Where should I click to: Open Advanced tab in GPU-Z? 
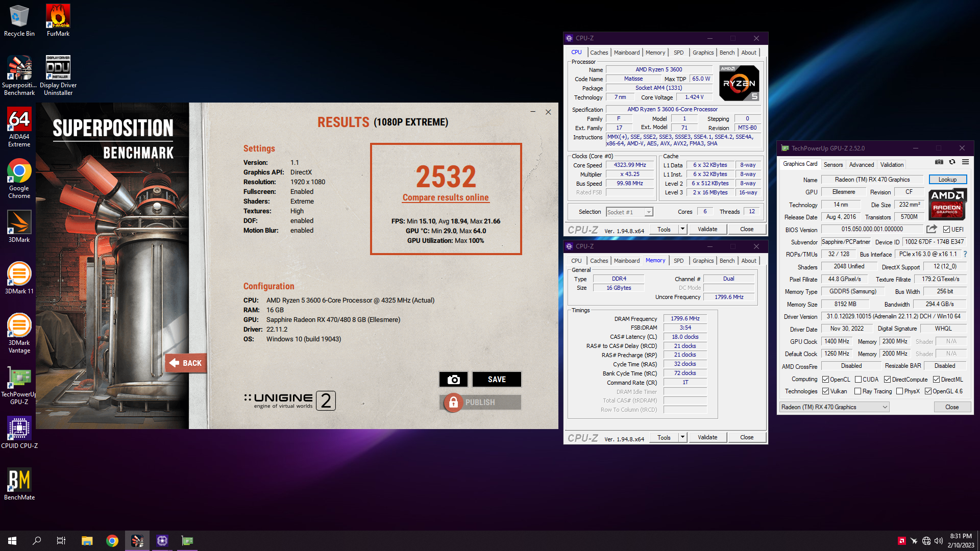pyautogui.click(x=862, y=165)
